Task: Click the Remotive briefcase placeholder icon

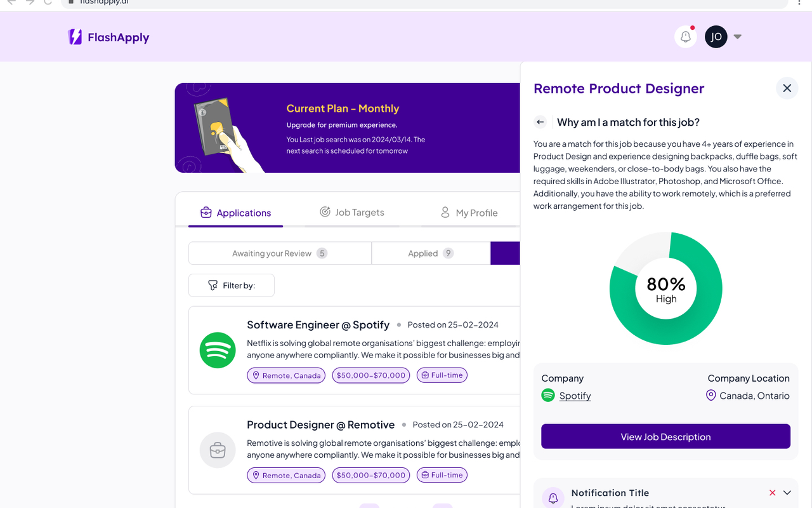Action: pyautogui.click(x=218, y=450)
